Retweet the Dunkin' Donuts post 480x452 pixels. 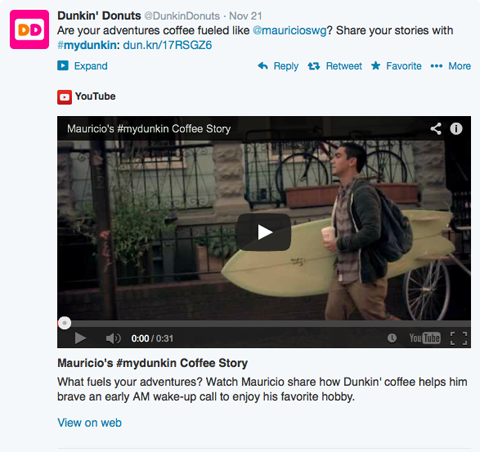point(335,66)
